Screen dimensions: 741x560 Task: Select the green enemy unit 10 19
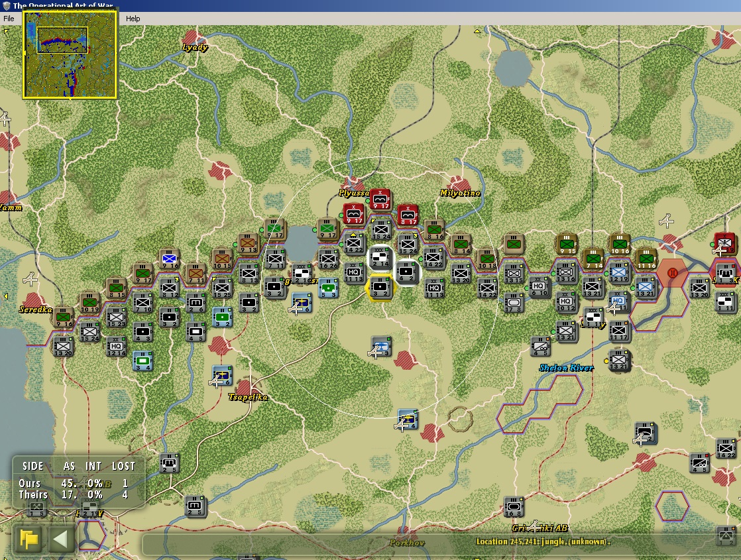89,302
